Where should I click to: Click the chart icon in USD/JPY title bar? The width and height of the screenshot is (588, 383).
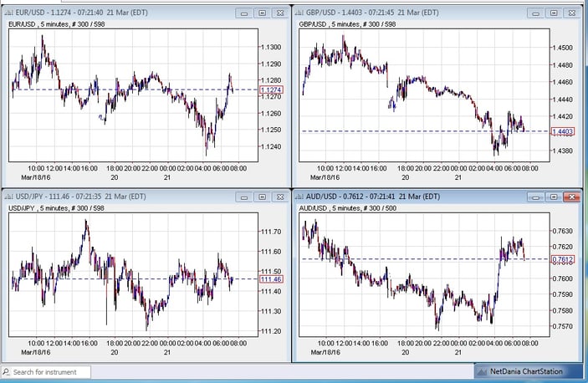8,197
